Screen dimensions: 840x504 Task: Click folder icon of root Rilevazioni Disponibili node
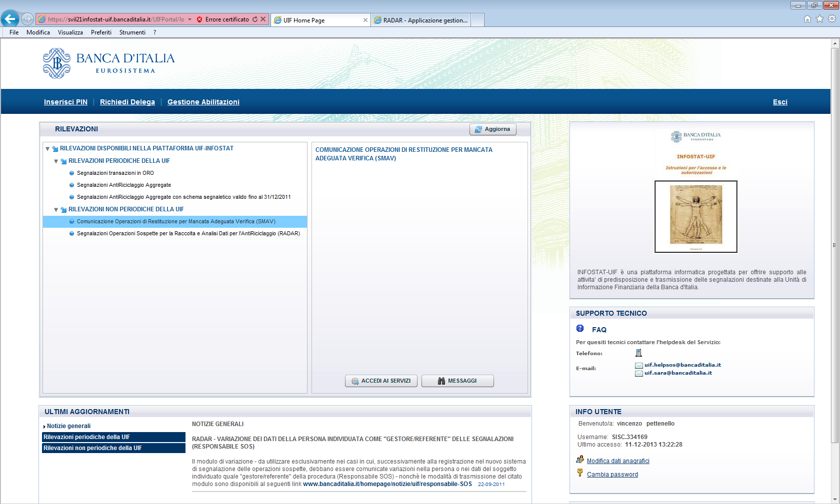pos(55,148)
